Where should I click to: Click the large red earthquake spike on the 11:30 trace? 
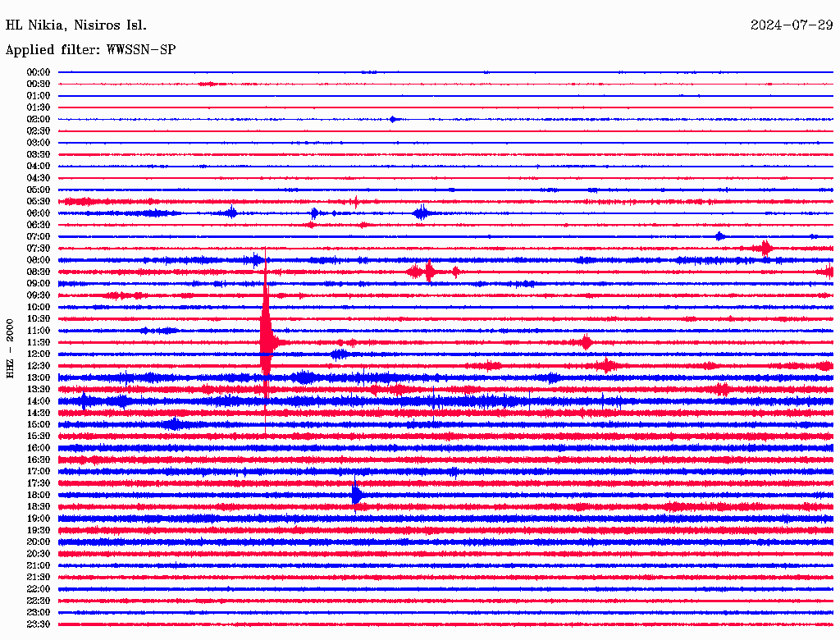click(267, 342)
